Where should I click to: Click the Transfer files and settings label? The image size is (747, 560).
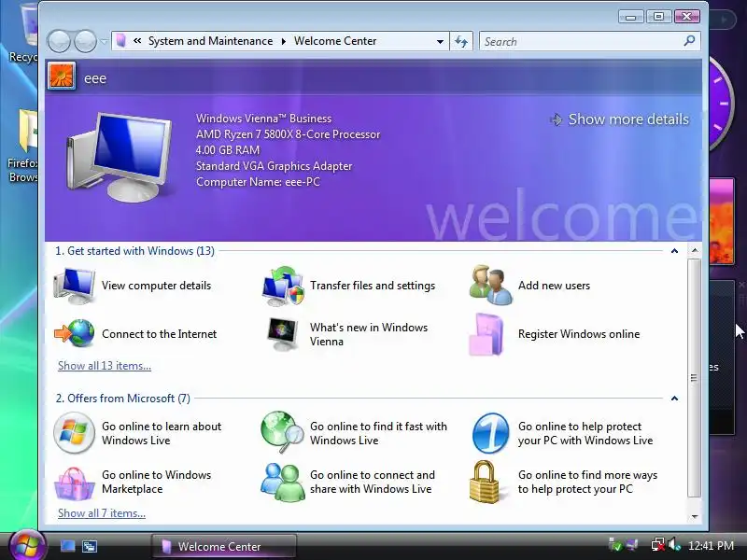[373, 286]
